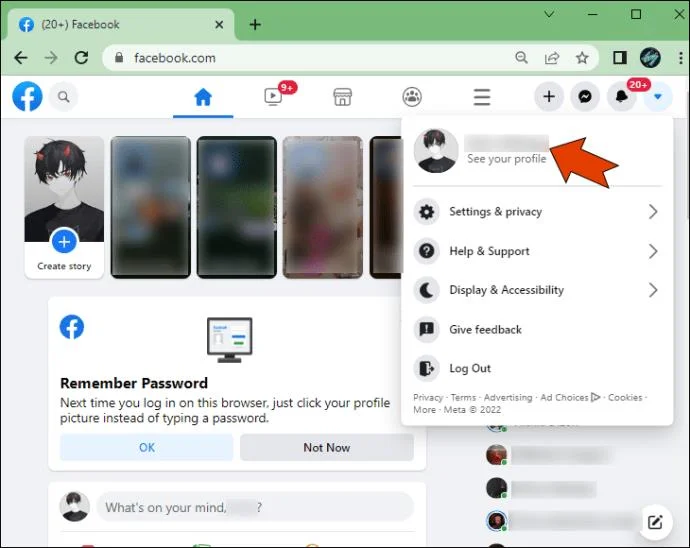Go back in the browser
690x548 pixels.
[21, 58]
